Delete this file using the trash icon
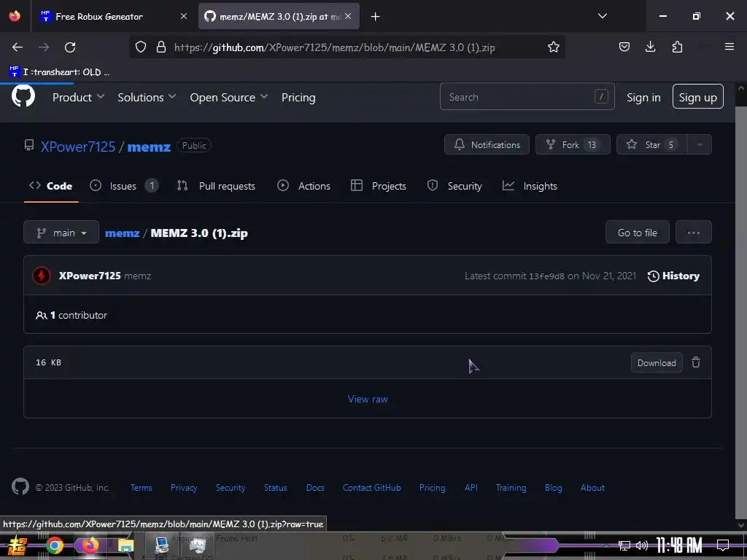The height and width of the screenshot is (560, 747). point(695,362)
